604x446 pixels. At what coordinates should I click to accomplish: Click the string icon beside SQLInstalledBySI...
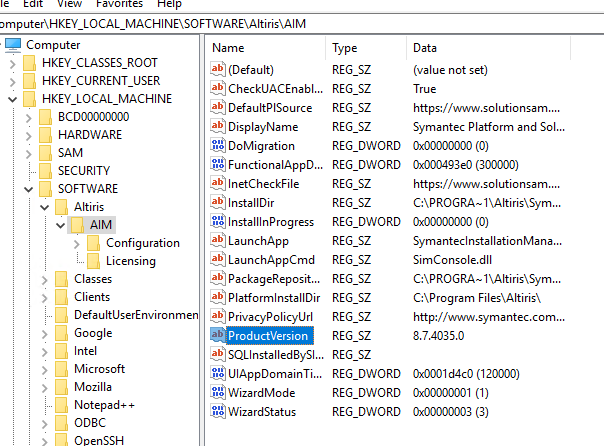[217, 354]
